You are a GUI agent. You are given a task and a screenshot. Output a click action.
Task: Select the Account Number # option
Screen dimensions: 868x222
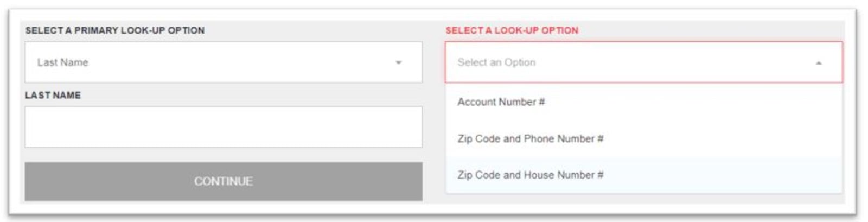(x=501, y=102)
